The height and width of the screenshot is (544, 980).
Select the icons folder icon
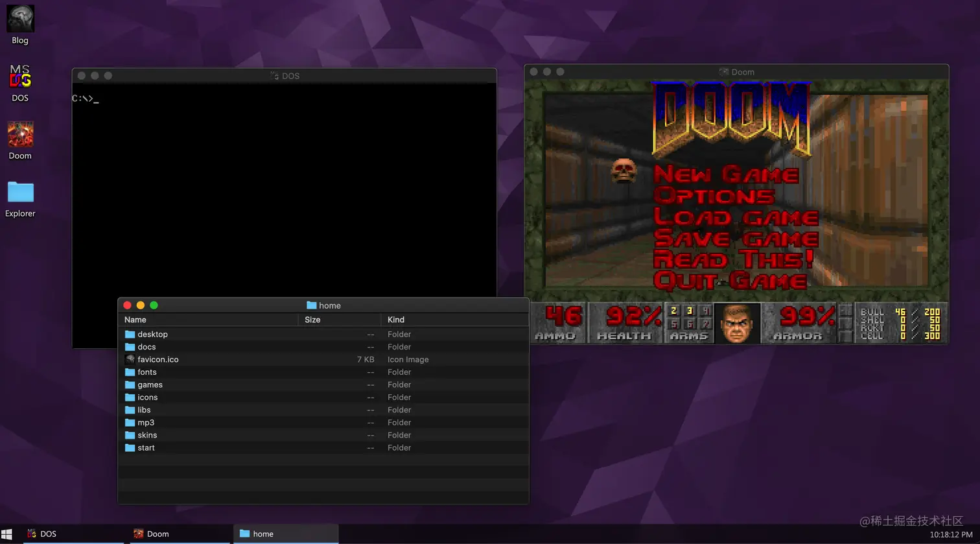[130, 397]
